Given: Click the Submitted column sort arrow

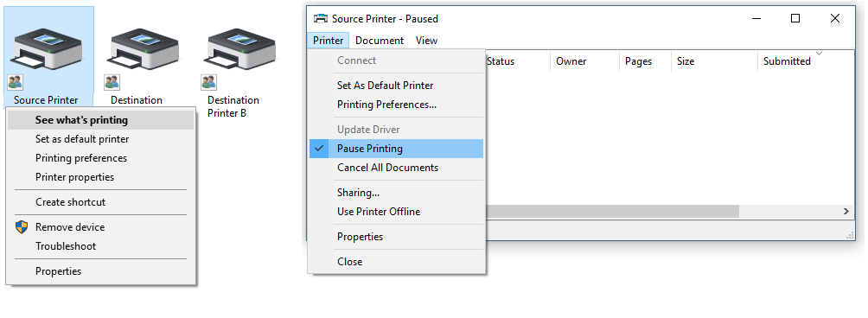Looking at the screenshot, I should tap(820, 54).
